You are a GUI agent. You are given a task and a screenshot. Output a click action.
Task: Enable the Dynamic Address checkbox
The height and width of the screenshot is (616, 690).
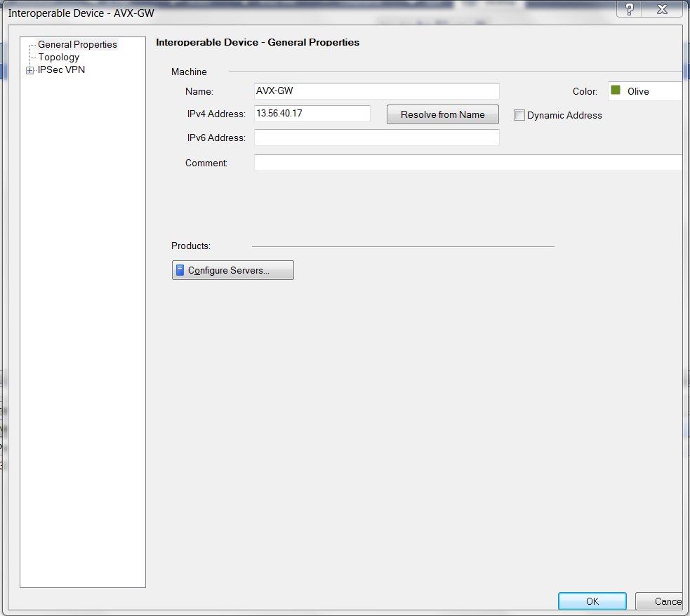coord(519,115)
